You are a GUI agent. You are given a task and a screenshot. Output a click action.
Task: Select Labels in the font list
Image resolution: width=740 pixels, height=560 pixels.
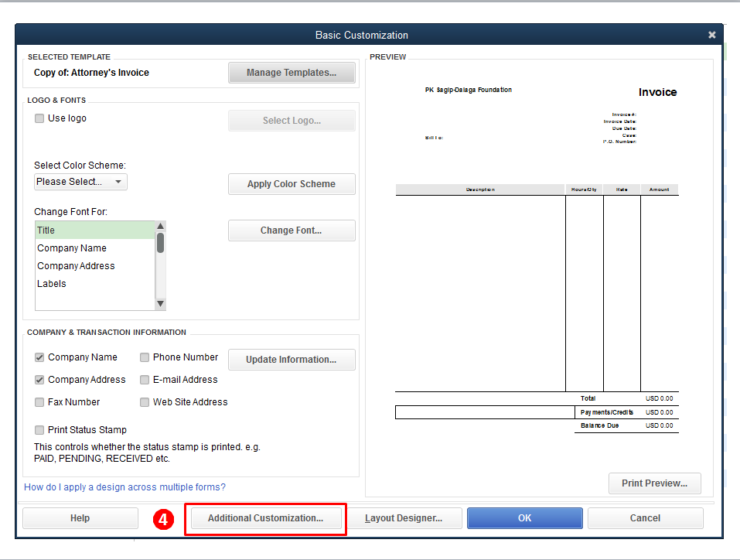pyautogui.click(x=95, y=284)
